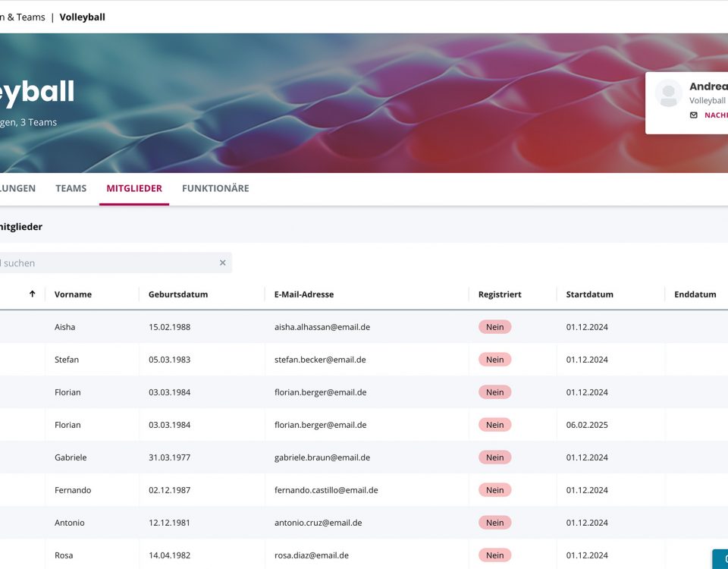Click the Nein badge in Stefan's row
The image size is (728, 569).
tap(494, 360)
